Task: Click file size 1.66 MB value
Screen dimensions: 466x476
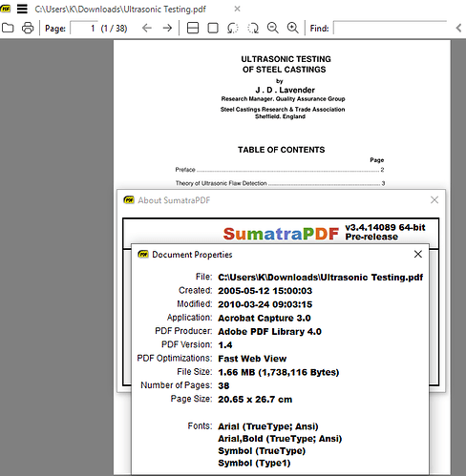Action: [279, 372]
